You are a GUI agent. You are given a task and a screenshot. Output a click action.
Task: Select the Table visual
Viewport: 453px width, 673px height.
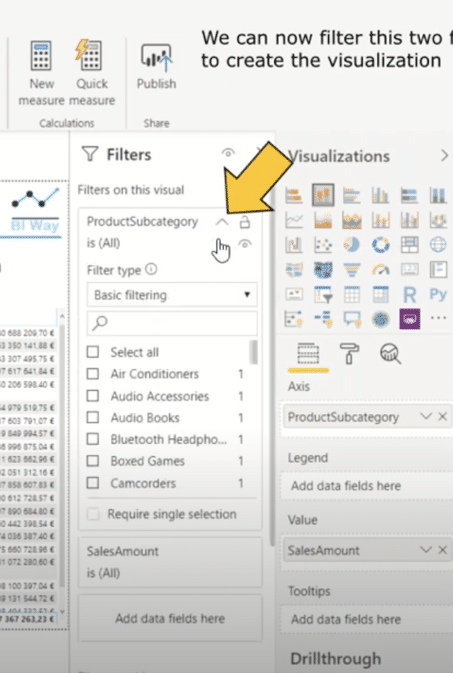coord(352,295)
